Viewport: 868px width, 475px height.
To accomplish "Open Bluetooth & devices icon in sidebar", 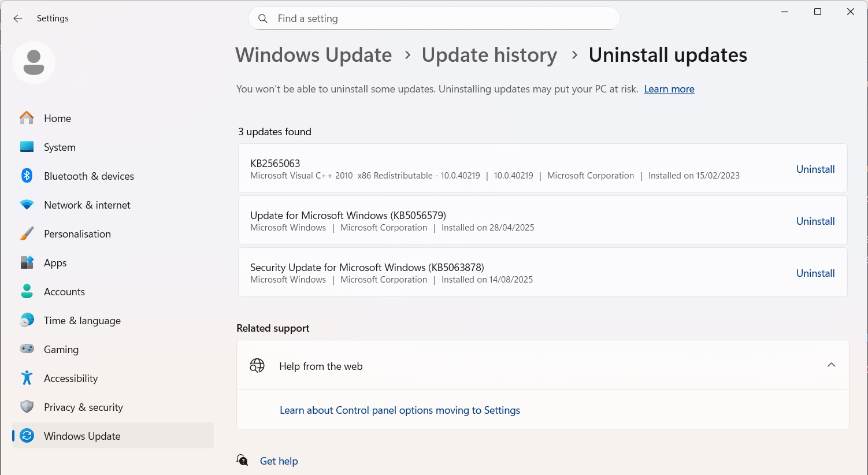I will click(27, 176).
